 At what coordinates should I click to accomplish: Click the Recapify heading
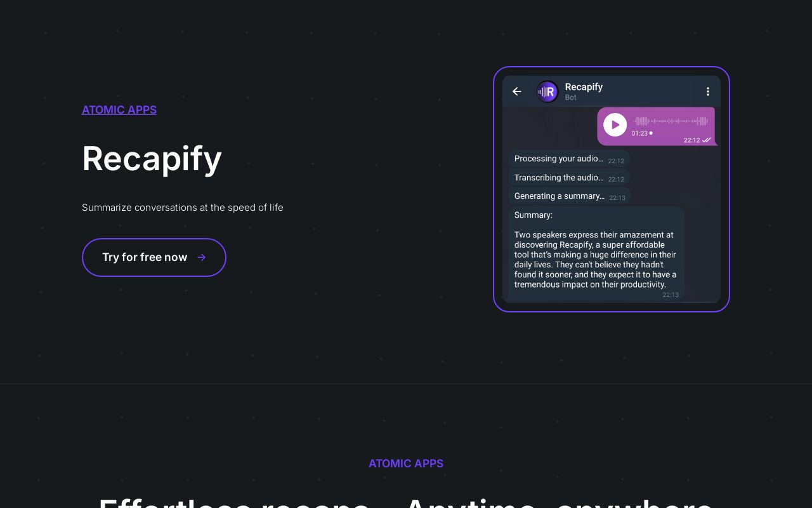click(152, 159)
